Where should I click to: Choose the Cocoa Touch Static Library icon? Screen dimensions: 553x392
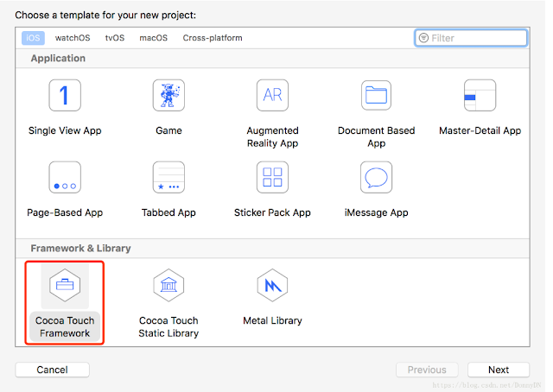[168, 285]
